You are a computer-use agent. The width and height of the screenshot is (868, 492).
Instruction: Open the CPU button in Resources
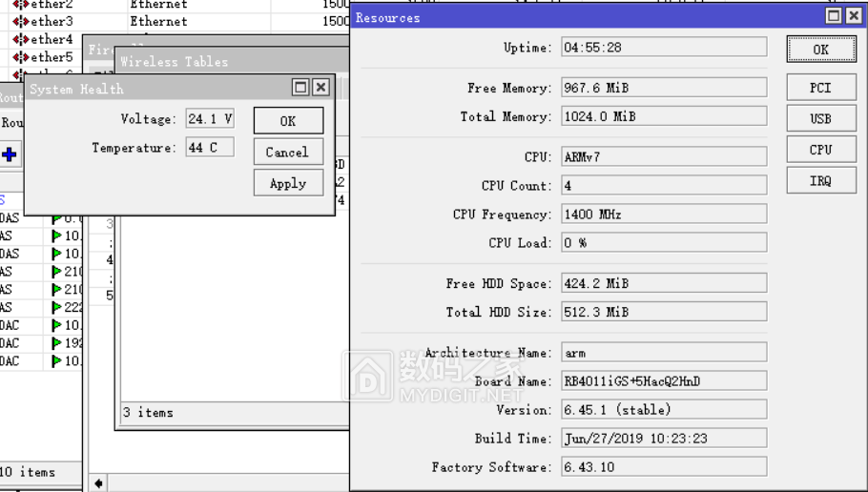point(821,150)
